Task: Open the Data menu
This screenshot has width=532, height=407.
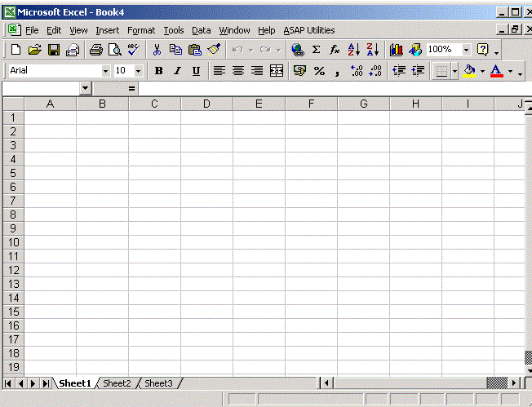Action: coord(202,30)
